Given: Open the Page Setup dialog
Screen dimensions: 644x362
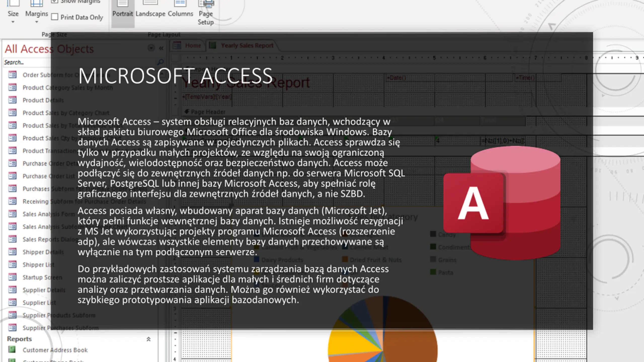Looking at the screenshot, I should [206, 13].
